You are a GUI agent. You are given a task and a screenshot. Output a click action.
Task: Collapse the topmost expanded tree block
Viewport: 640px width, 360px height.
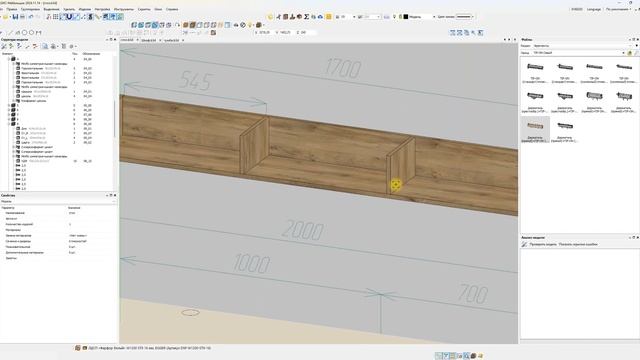(x=9, y=59)
